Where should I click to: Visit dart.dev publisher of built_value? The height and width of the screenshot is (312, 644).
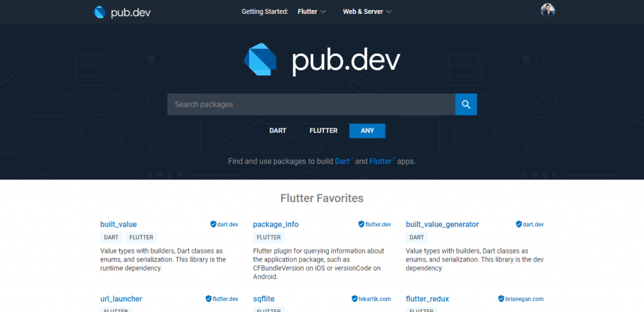[x=228, y=225]
